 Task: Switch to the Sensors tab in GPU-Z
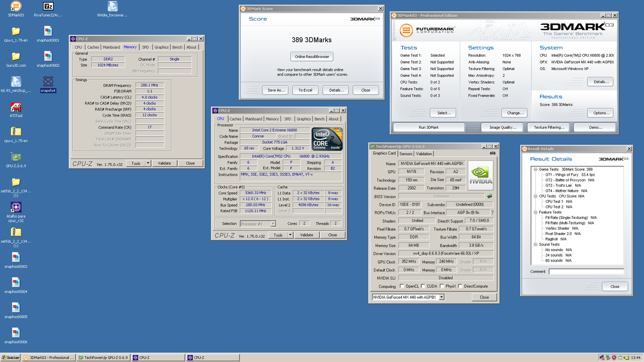(406, 154)
